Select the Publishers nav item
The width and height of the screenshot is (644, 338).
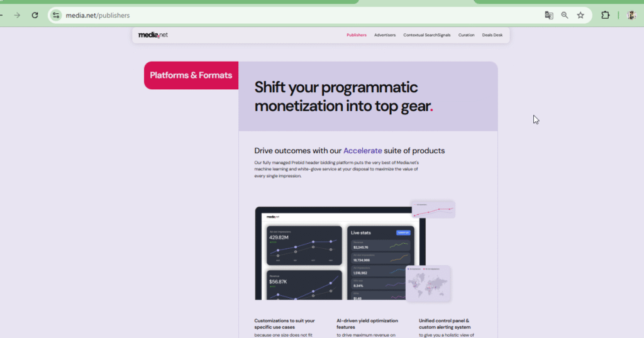(x=357, y=35)
